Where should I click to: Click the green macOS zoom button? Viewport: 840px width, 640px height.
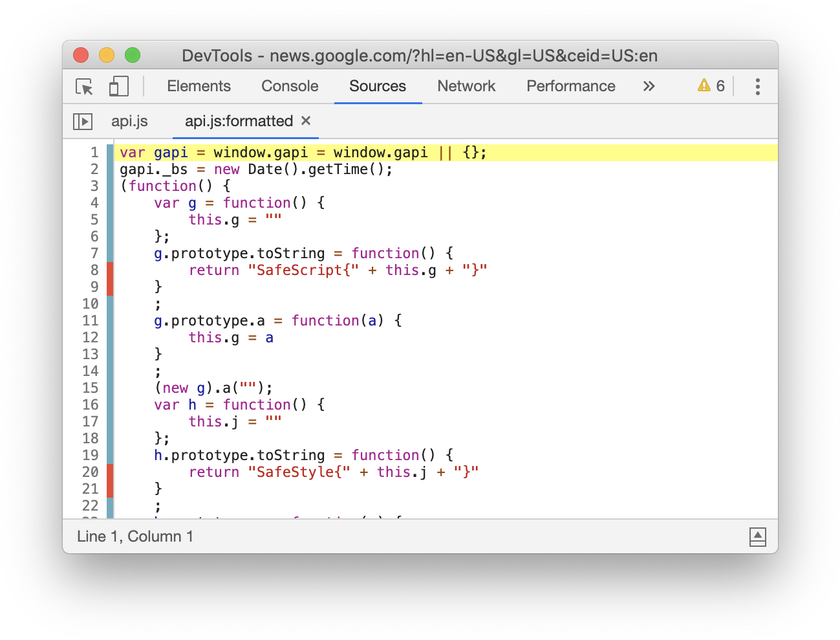click(133, 56)
